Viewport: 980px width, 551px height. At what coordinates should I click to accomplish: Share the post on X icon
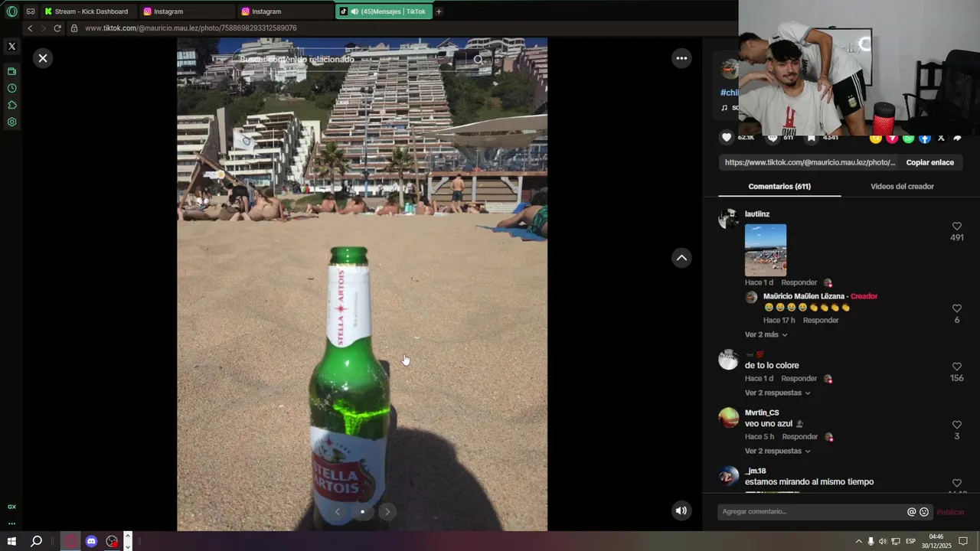(941, 138)
